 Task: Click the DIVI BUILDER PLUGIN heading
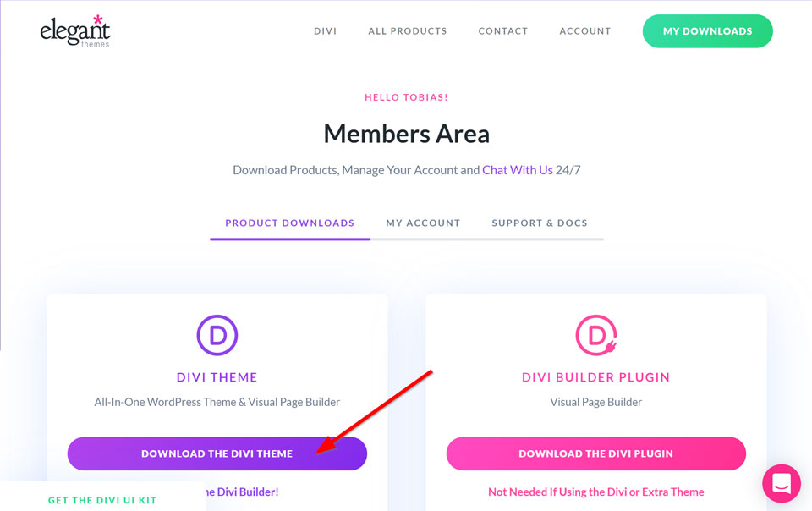pyautogui.click(x=596, y=377)
